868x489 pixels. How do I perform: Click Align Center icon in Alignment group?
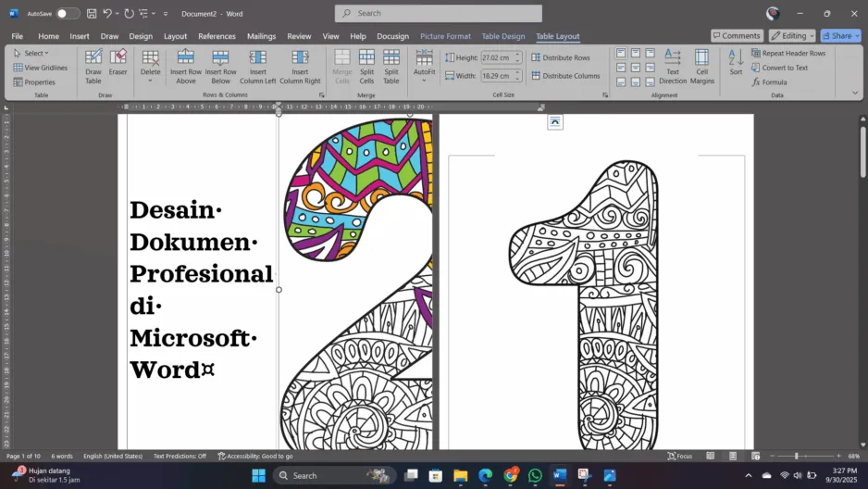click(x=636, y=68)
